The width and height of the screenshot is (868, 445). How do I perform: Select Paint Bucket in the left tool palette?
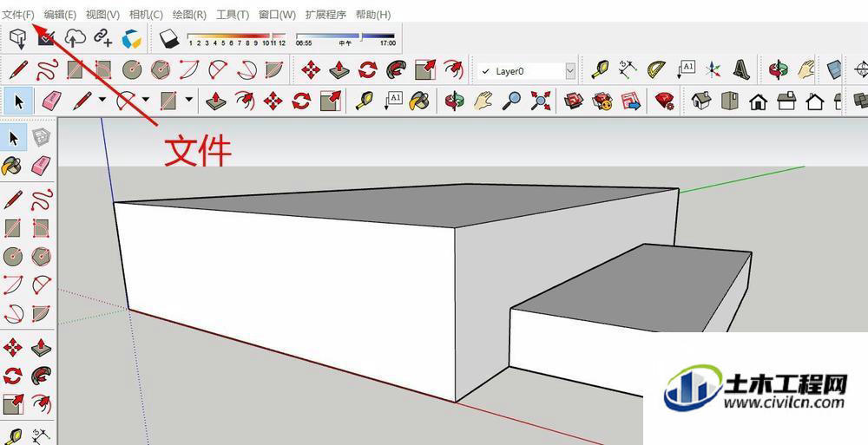(x=12, y=166)
